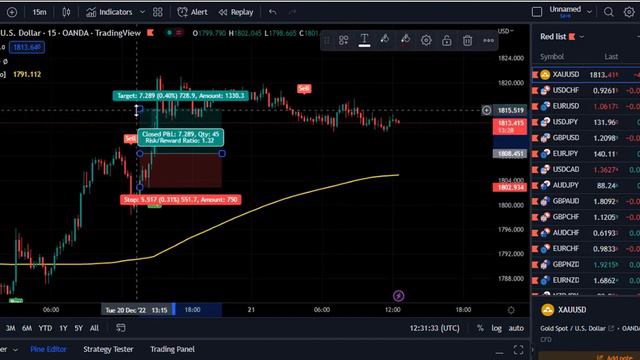The height and width of the screenshot is (360, 640).
Task: Toggle the red flag on the chart title
Action: 150,33
